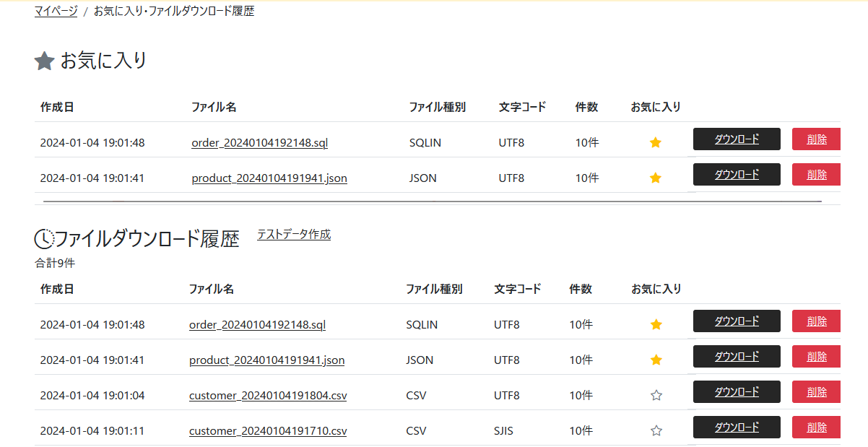
Task: Click 作成日 column header in history table
Action: tap(57, 289)
